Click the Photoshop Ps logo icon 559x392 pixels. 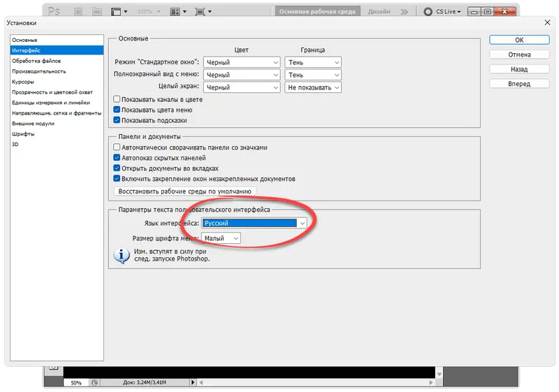tap(55, 11)
